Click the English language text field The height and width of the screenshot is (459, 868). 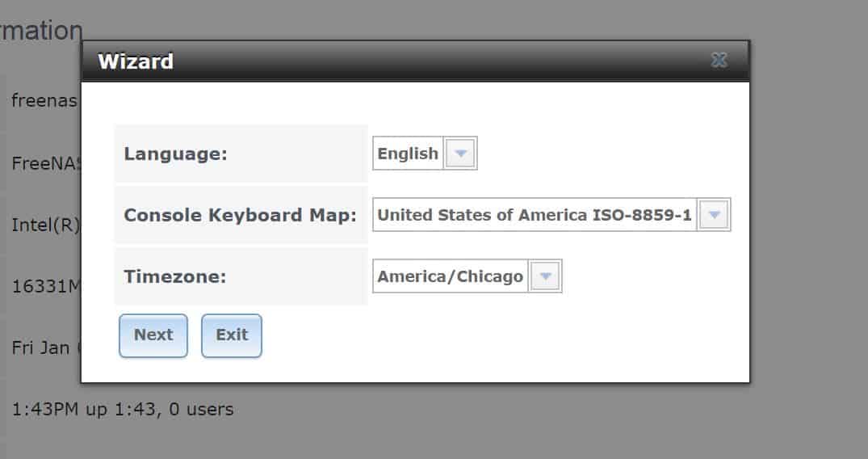(x=408, y=154)
